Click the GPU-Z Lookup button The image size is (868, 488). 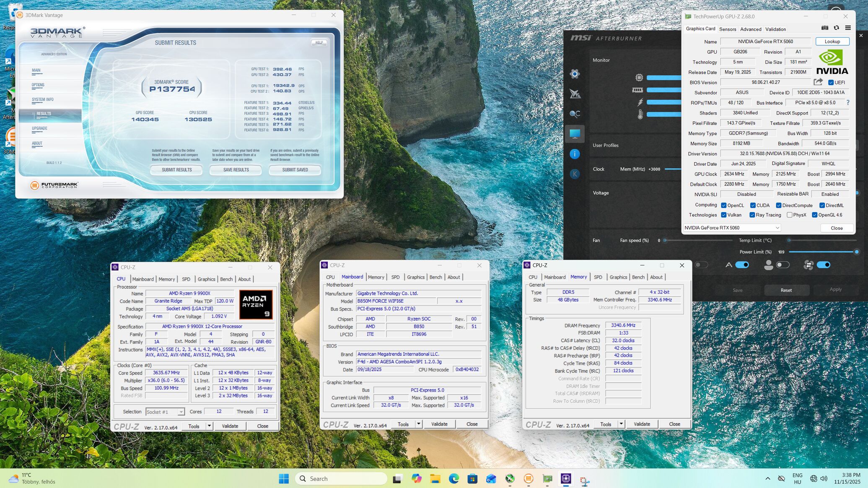(x=832, y=42)
